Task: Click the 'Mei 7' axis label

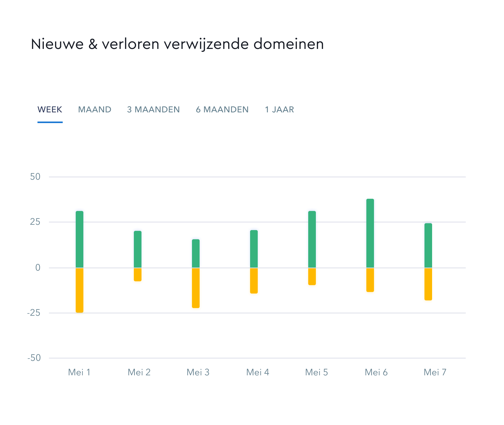Action: click(x=435, y=372)
